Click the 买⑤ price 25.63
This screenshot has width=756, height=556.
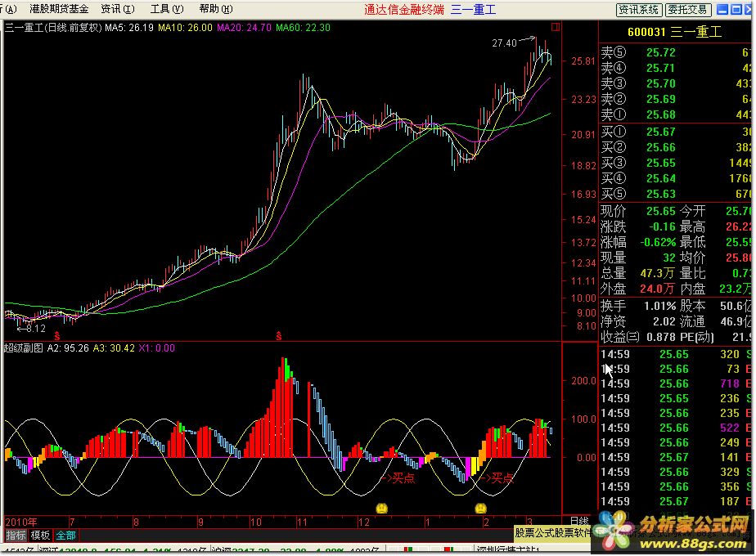660,194
